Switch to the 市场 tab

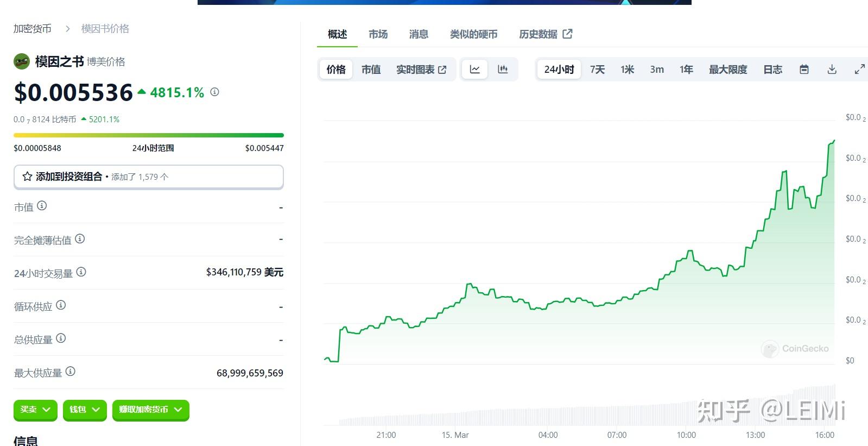(x=378, y=34)
